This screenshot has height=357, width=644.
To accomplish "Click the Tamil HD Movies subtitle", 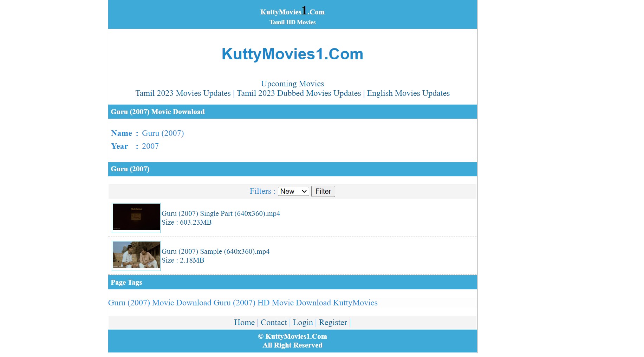I will (x=292, y=22).
